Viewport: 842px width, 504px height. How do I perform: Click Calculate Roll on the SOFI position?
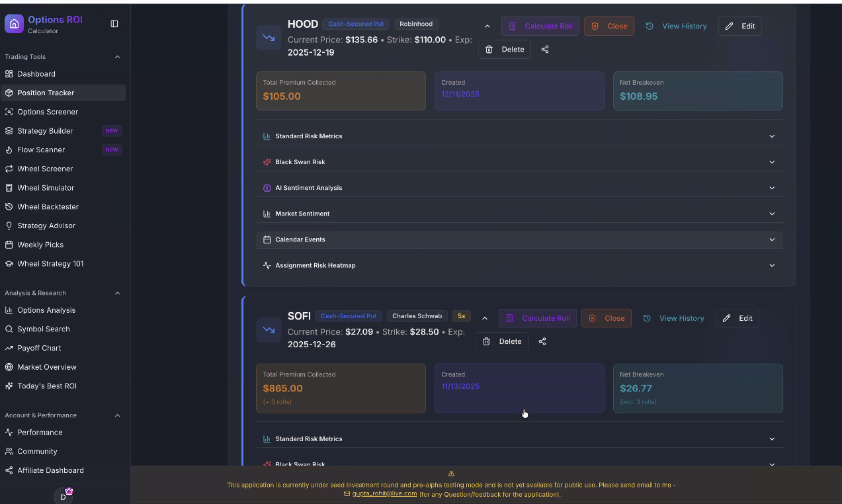tap(538, 318)
